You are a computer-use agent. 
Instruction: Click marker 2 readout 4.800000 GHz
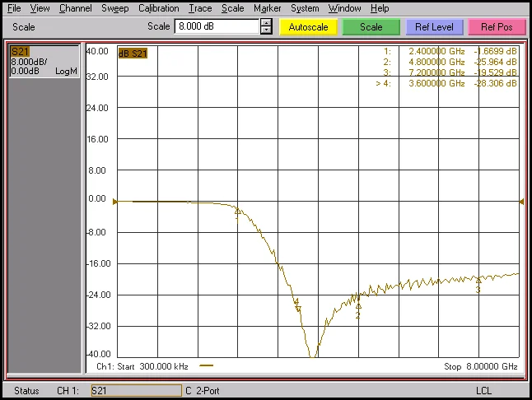(436, 62)
